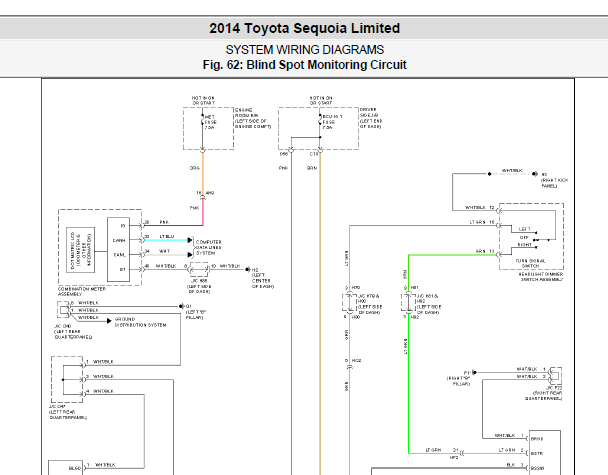
Task: Click the TURN SIGNAL SWITCH label
Action: point(530,263)
